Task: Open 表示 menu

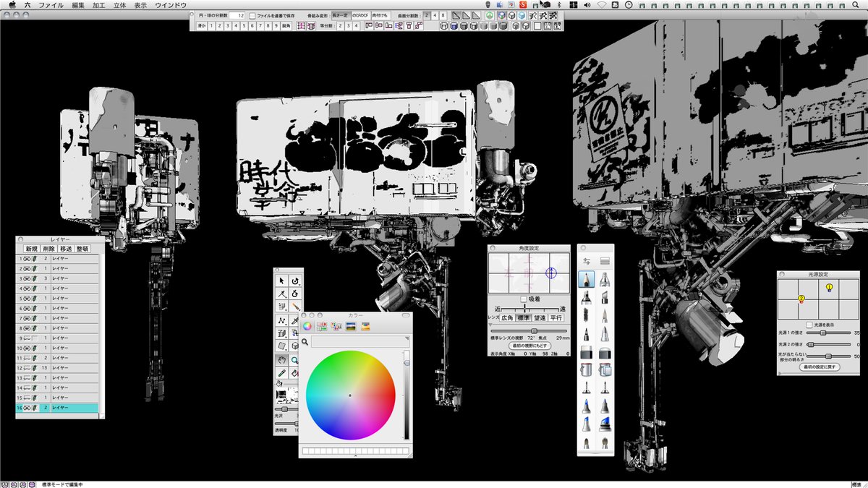Action: point(140,4)
